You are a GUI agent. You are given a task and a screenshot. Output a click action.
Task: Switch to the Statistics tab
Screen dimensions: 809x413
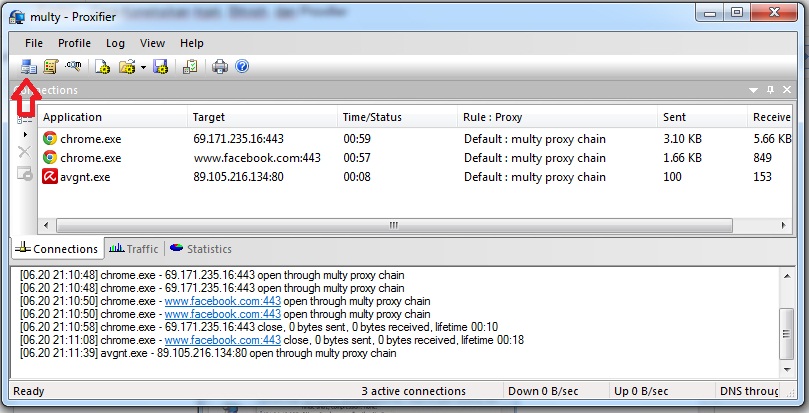(201, 249)
